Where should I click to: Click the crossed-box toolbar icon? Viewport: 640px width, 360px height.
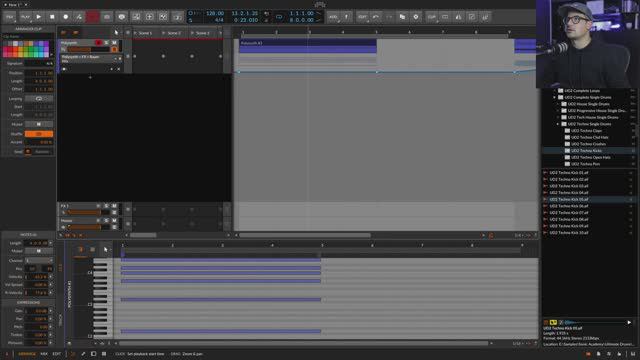click(163, 17)
